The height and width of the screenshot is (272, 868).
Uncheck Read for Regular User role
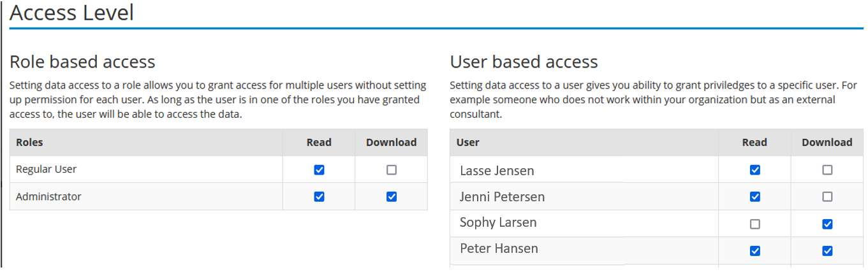(x=319, y=170)
